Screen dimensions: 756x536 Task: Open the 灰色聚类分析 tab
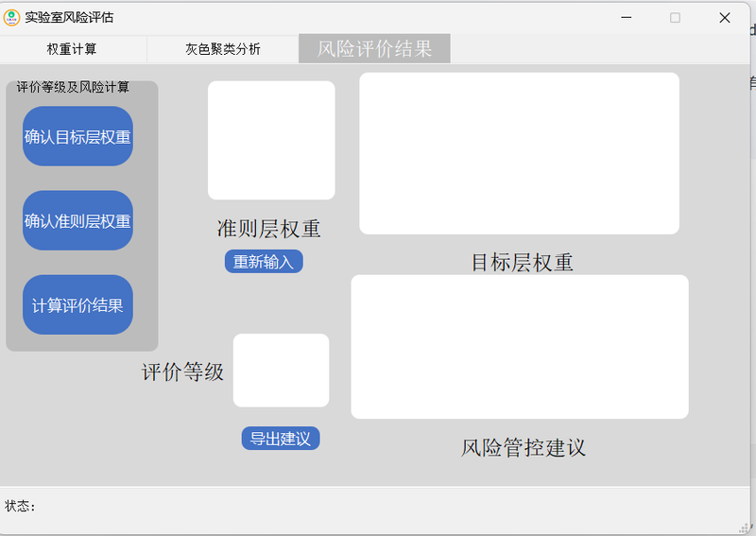[223, 49]
